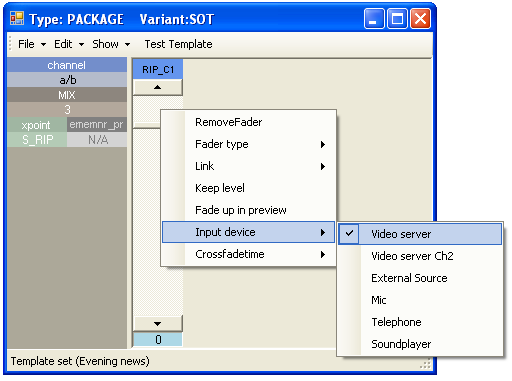Expand the Link submenu
The image size is (512, 381).
248,166
